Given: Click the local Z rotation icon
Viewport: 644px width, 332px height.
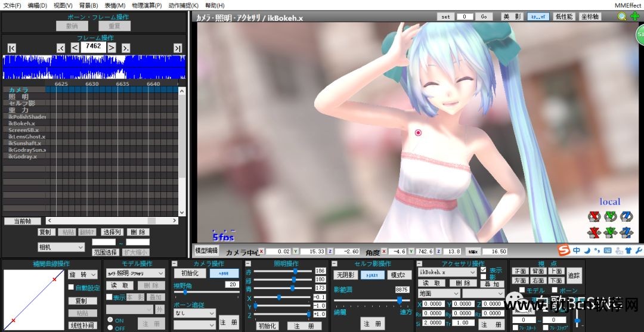Looking at the screenshot, I should [x=626, y=216].
